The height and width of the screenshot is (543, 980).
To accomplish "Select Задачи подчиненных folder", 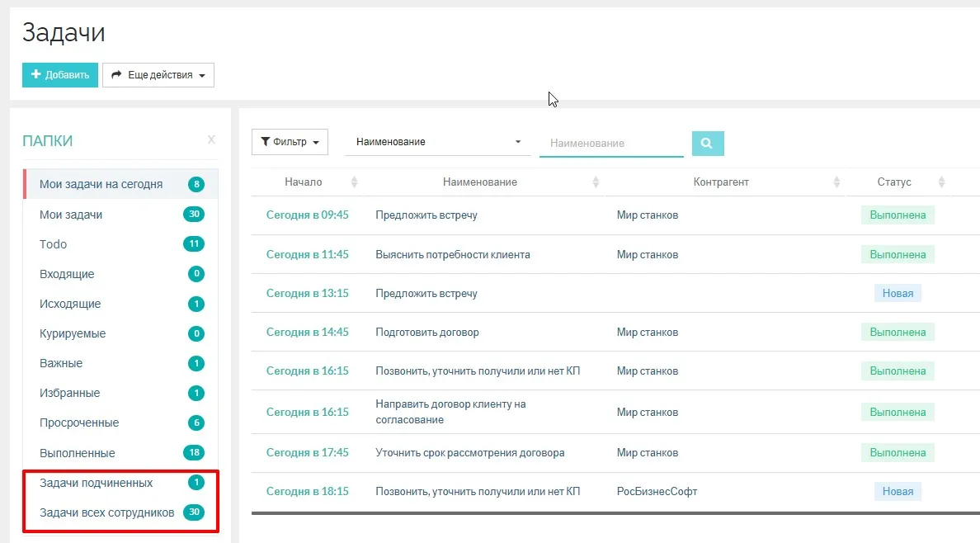I will (x=96, y=483).
